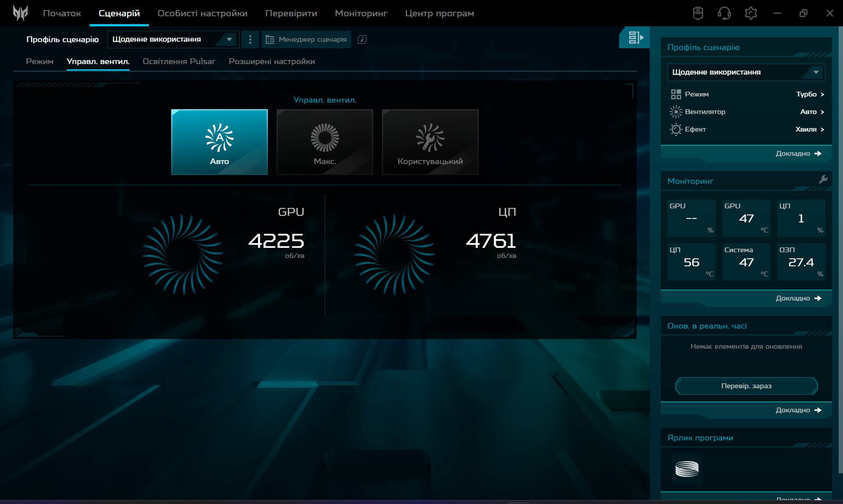843x504 pixels.
Task: Open Менеджер сценарія button
Action: (306, 39)
